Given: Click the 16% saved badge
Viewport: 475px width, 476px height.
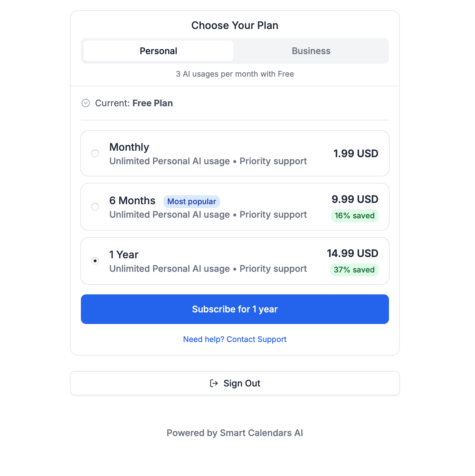Looking at the screenshot, I should click(x=354, y=216).
